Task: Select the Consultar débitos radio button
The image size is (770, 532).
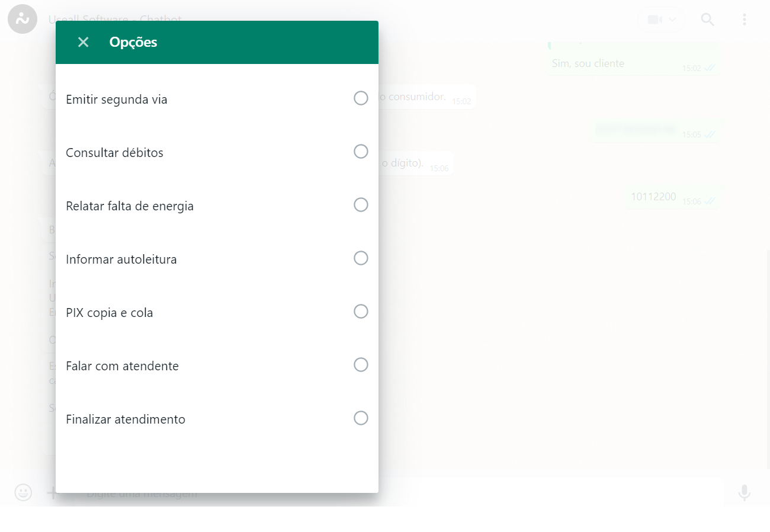Action: tap(361, 151)
